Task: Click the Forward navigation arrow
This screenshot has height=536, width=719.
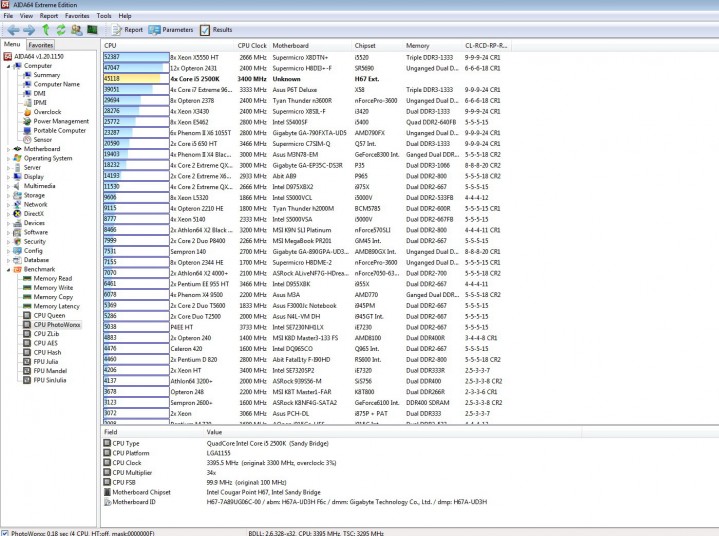Action: [x=29, y=30]
